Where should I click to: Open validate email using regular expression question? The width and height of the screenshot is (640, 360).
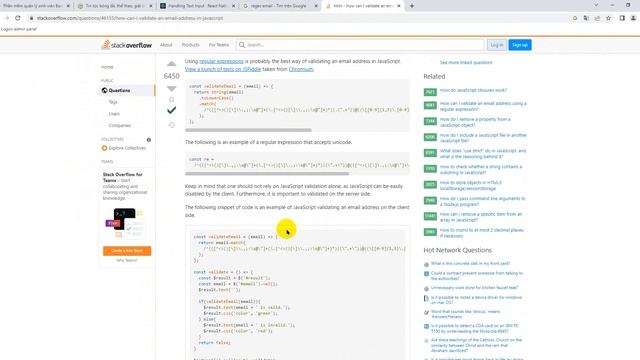tap(483, 106)
